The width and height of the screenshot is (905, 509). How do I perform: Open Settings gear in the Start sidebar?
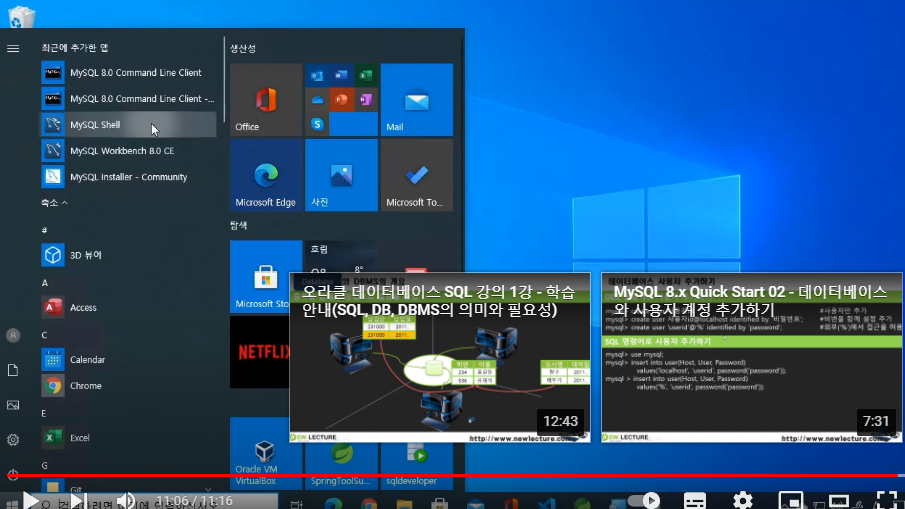click(x=13, y=440)
